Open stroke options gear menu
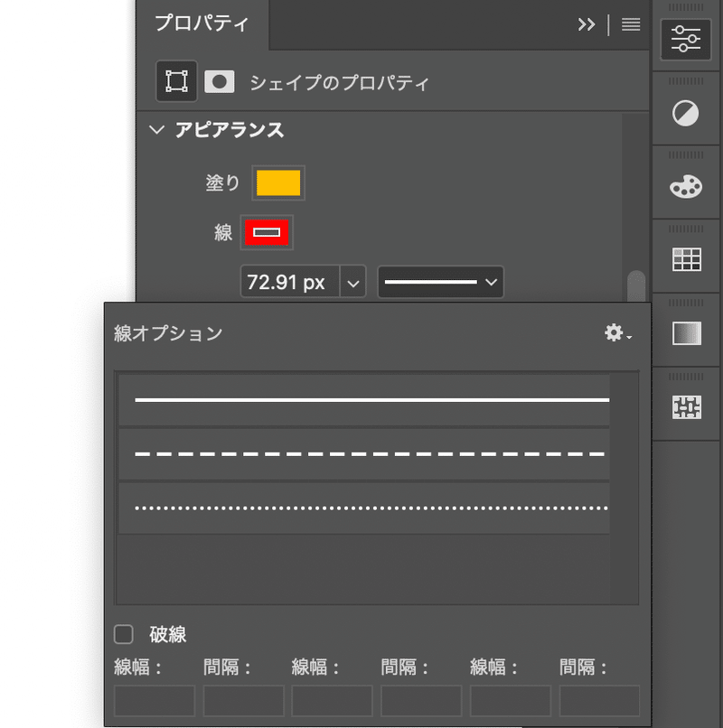Viewport: 723px width, 728px height. (x=617, y=333)
